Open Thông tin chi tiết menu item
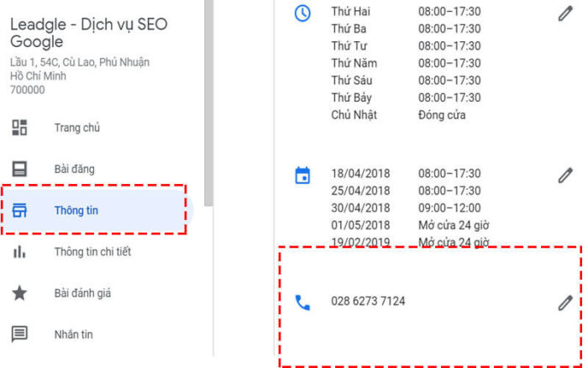 coord(92,252)
